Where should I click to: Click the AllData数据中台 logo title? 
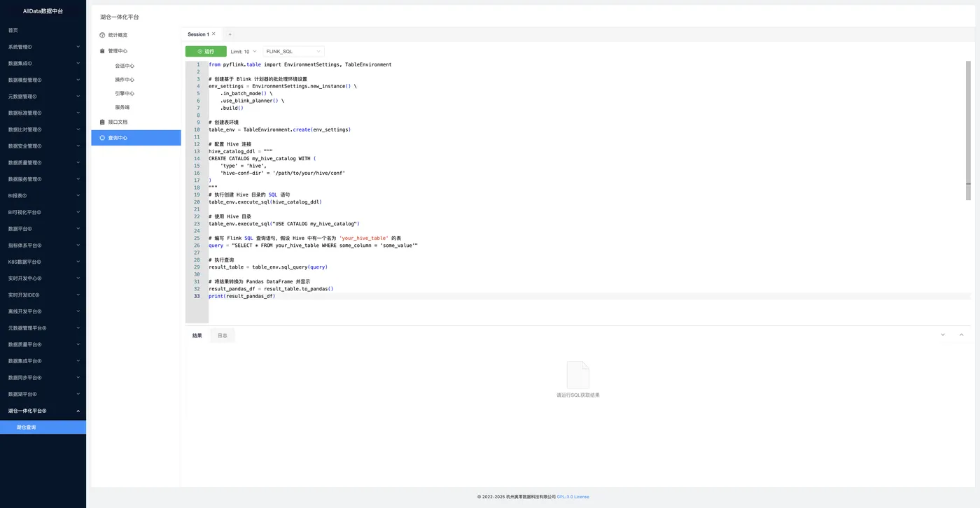[x=43, y=11]
